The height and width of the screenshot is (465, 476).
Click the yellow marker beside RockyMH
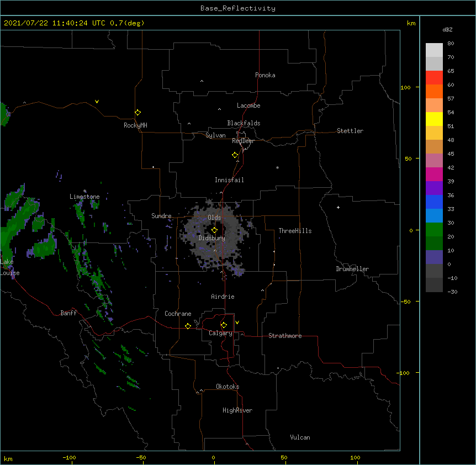(137, 113)
